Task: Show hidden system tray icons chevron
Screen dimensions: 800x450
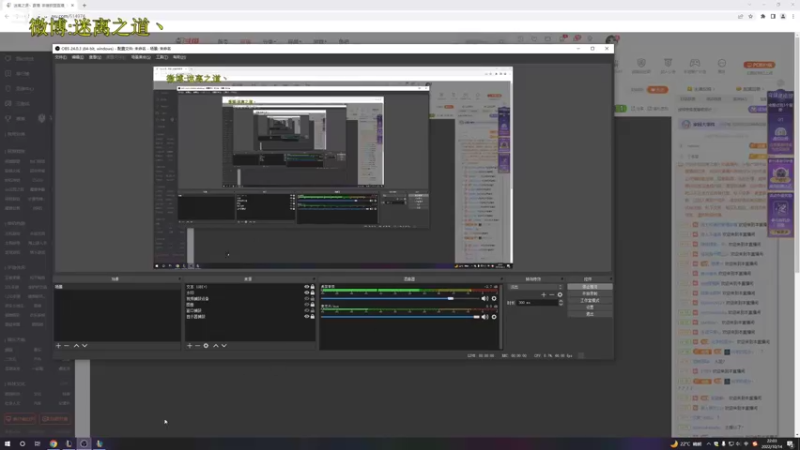Action: (x=708, y=444)
